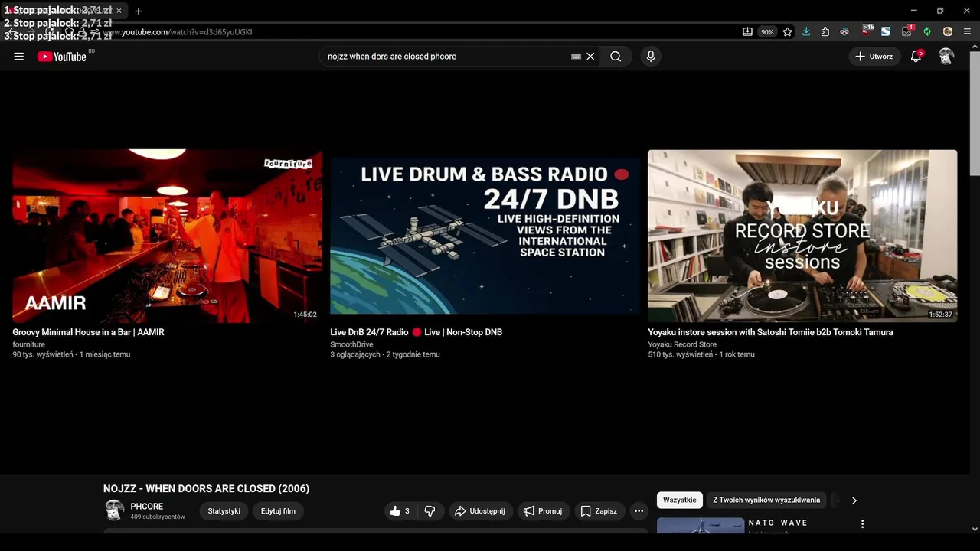Image resolution: width=980 pixels, height=551 pixels.
Task: Open notifications bell
Action: coord(916,57)
